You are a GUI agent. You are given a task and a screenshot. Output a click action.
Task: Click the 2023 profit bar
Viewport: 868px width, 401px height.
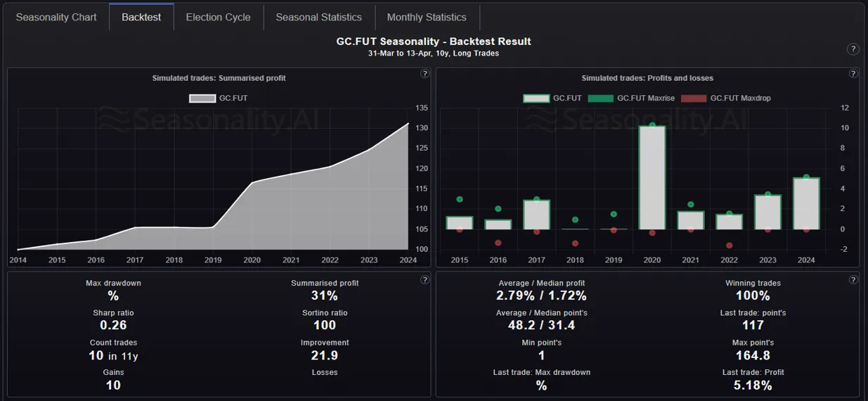point(767,212)
